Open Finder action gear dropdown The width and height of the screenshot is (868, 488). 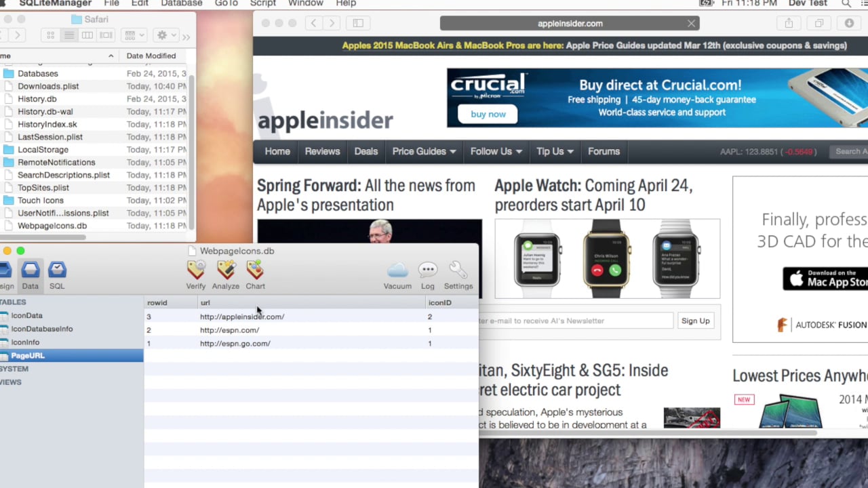point(165,35)
